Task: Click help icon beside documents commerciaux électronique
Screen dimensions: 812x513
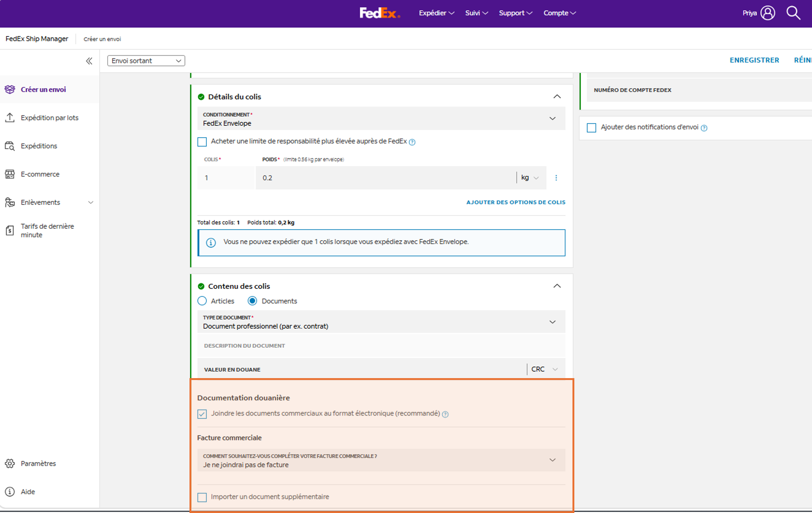Action: pos(445,414)
